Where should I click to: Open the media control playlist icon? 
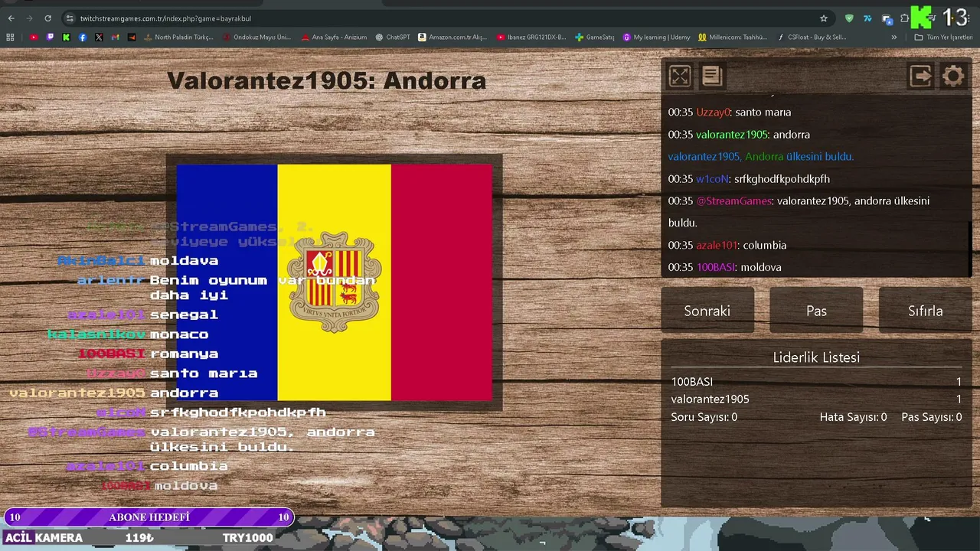coord(932,18)
